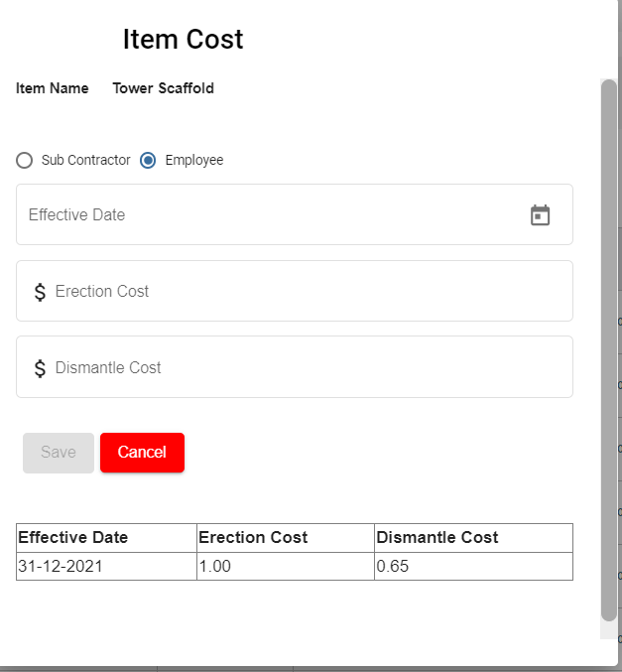Click the Tower Scaffold item name value
Image resolution: width=622 pixels, height=672 pixels.
[163, 88]
